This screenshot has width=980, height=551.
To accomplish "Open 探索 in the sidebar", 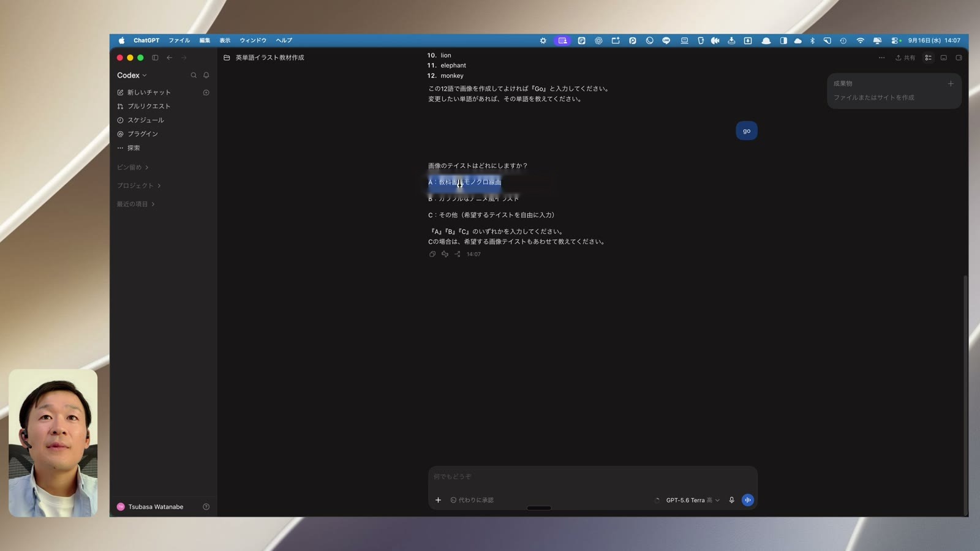I will (x=129, y=148).
